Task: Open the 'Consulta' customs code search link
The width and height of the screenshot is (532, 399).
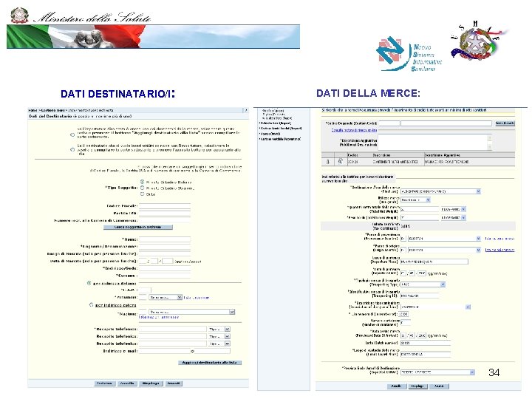Action: (x=354, y=130)
